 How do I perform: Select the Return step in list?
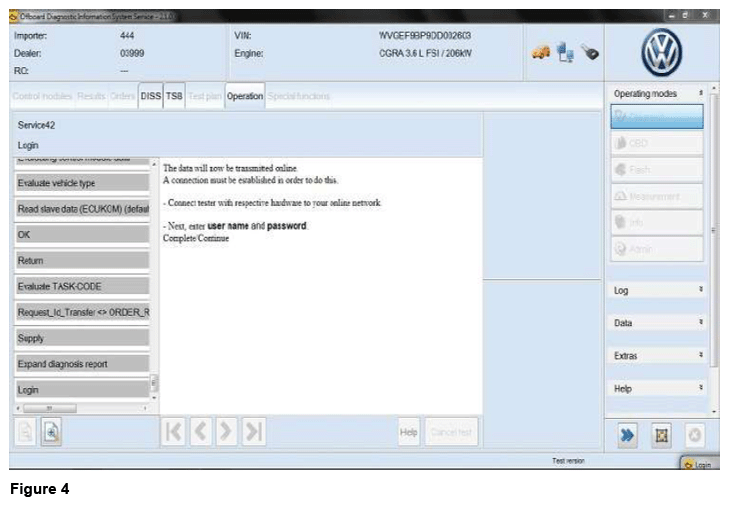(x=82, y=260)
